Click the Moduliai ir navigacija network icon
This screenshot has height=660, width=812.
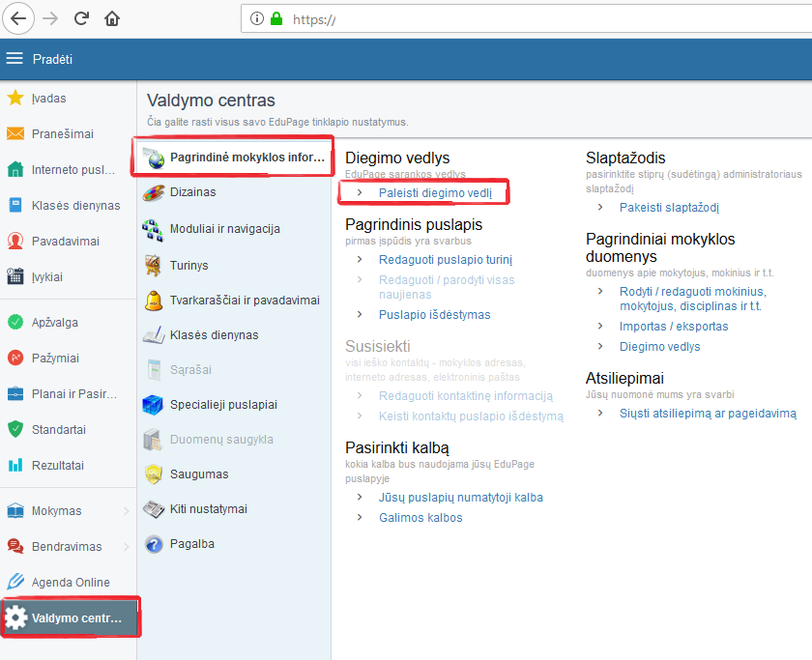point(153,230)
